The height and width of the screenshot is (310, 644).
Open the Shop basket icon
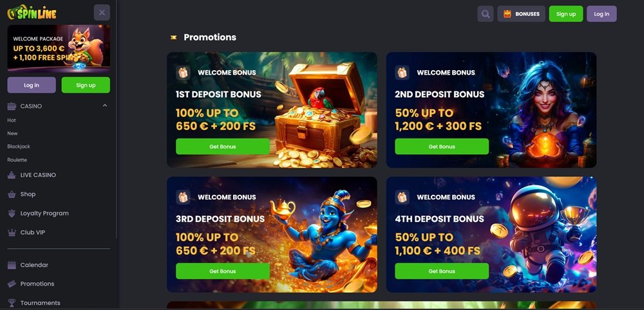(x=12, y=194)
